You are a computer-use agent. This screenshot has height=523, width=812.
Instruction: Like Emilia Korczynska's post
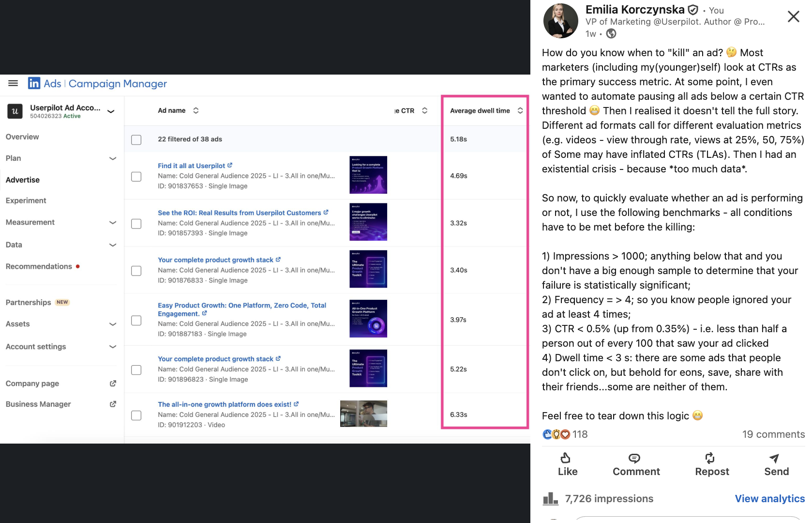(567, 464)
